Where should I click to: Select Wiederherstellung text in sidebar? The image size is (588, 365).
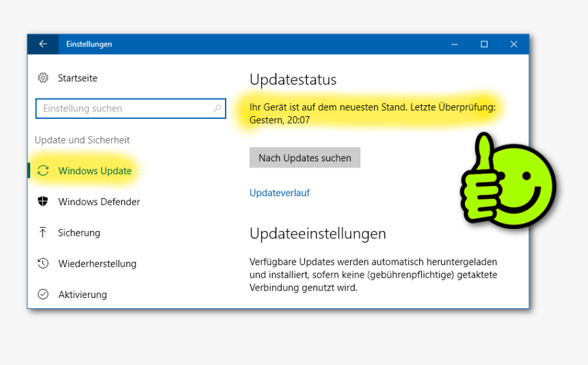pyautogui.click(x=97, y=263)
